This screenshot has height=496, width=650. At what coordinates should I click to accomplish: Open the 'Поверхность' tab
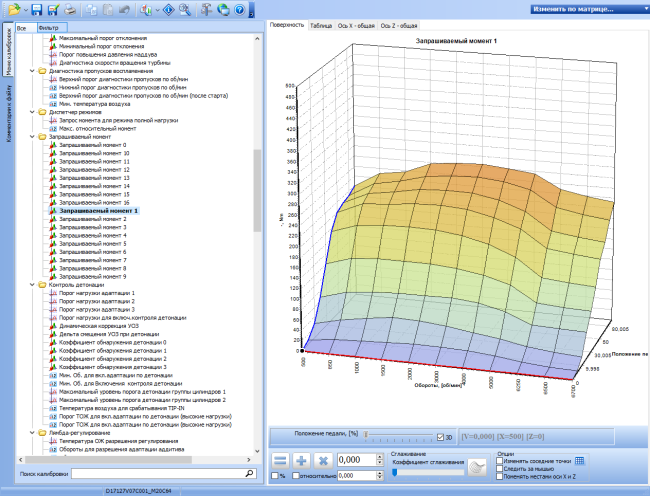click(287, 25)
